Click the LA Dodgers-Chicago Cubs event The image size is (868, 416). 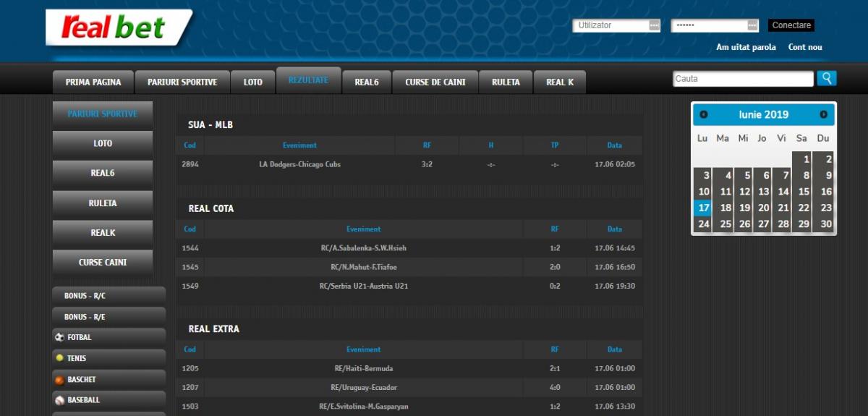tap(299, 164)
